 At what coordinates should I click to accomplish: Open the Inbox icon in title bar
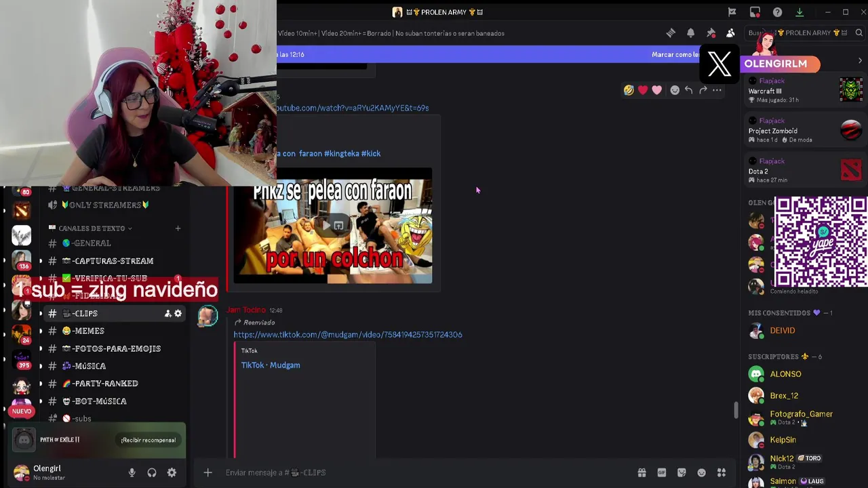pyautogui.click(x=755, y=12)
